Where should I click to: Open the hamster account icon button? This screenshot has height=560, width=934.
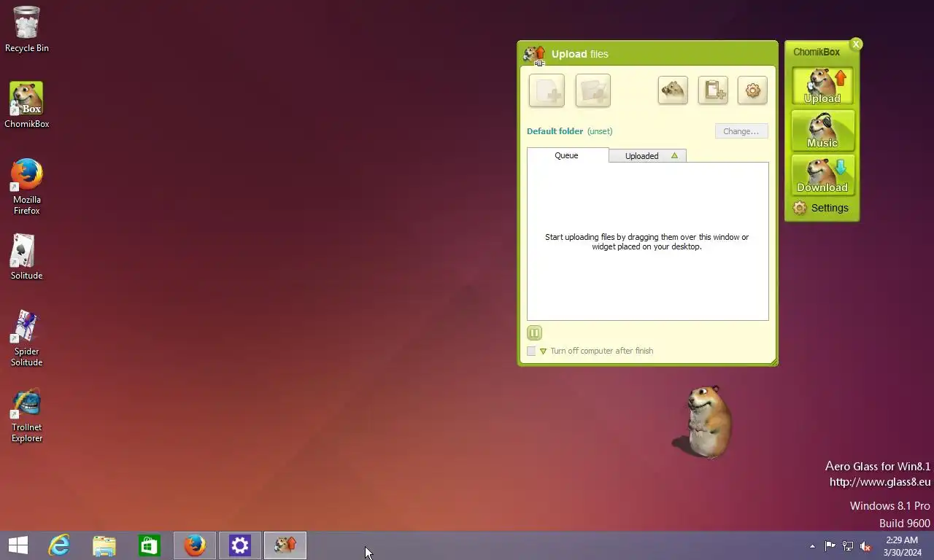pyautogui.click(x=673, y=90)
